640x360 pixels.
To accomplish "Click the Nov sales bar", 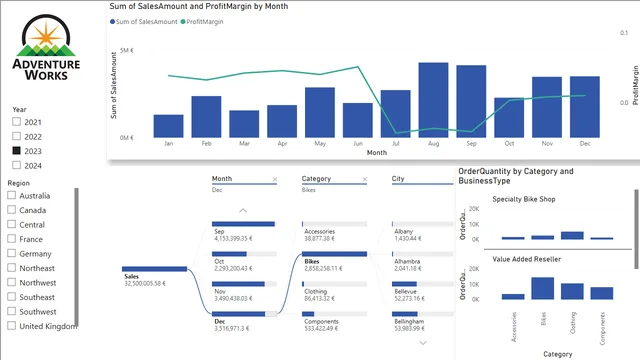I will coord(547,107).
